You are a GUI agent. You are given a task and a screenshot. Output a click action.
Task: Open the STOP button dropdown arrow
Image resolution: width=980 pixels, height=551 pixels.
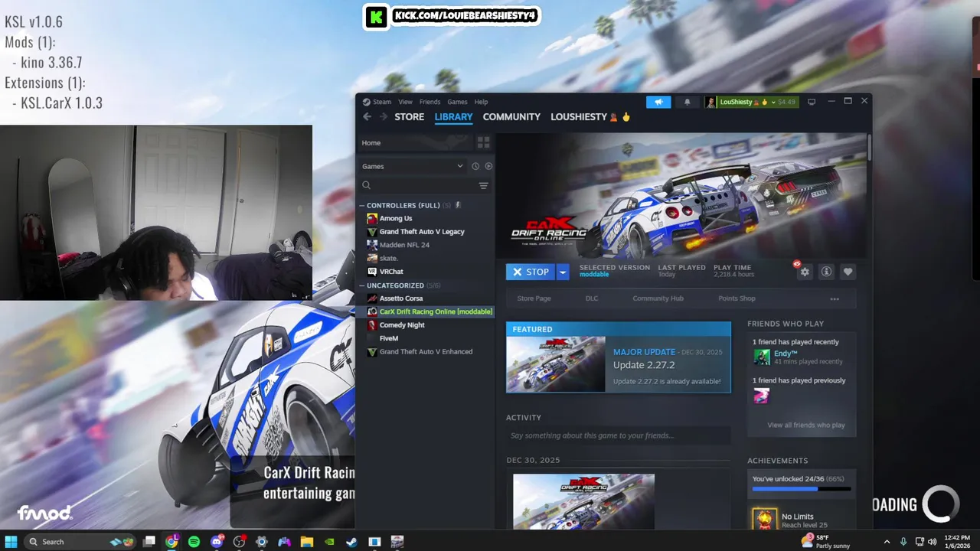(x=563, y=272)
